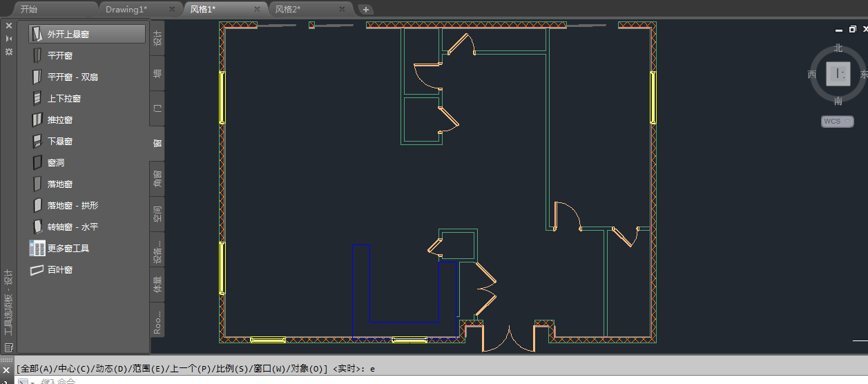Image resolution: width=868 pixels, height=384 pixels.
Task: Close the tool palette with its X
Action: 9,26
